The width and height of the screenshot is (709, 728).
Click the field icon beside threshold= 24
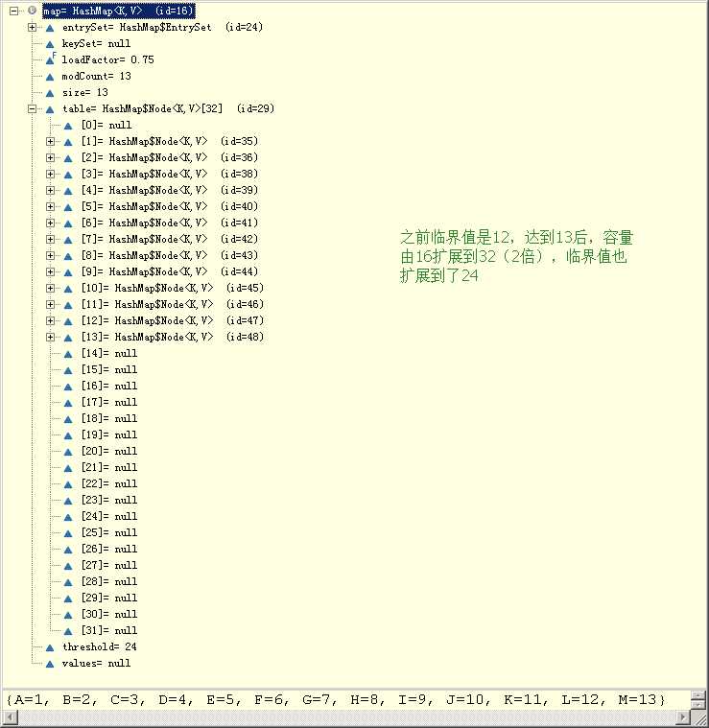coord(50,647)
